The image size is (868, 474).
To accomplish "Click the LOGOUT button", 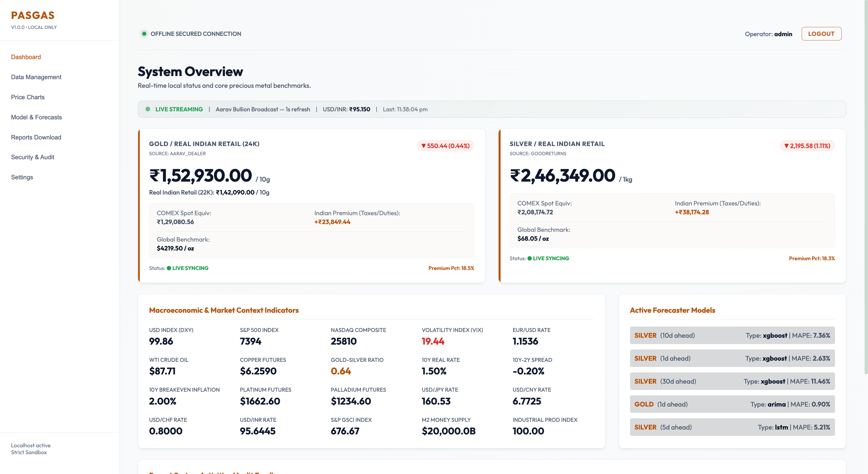I will tap(821, 34).
